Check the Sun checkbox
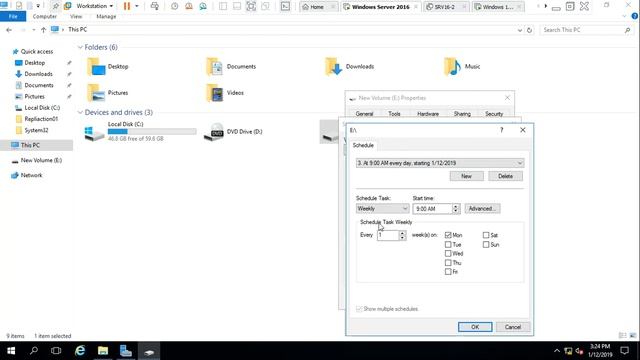640x360 pixels. (x=486, y=244)
